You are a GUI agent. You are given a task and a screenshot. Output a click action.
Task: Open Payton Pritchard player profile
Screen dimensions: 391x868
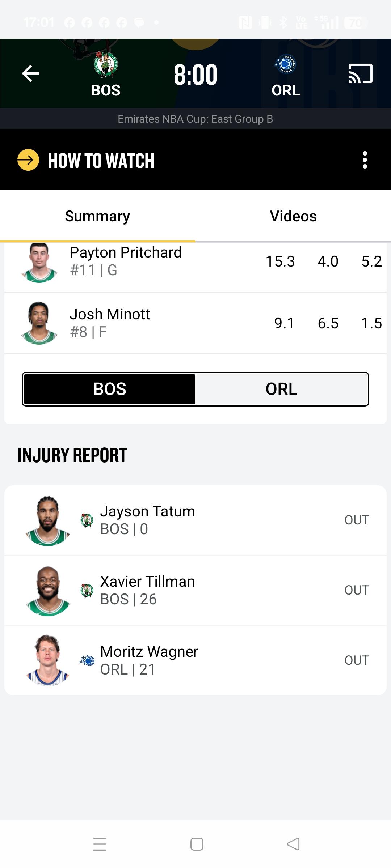(125, 261)
